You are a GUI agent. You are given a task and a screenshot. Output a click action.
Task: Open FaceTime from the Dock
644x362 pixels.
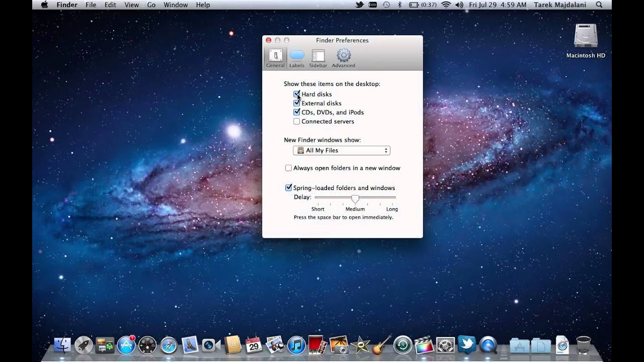click(211, 345)
